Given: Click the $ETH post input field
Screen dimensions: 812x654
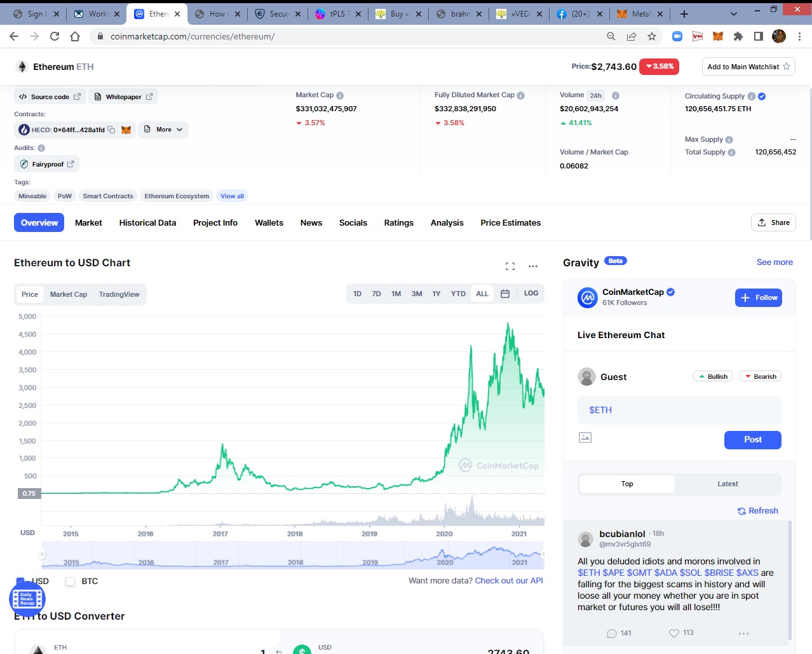Looking at the screenshot, I should [x=679, y=410].
